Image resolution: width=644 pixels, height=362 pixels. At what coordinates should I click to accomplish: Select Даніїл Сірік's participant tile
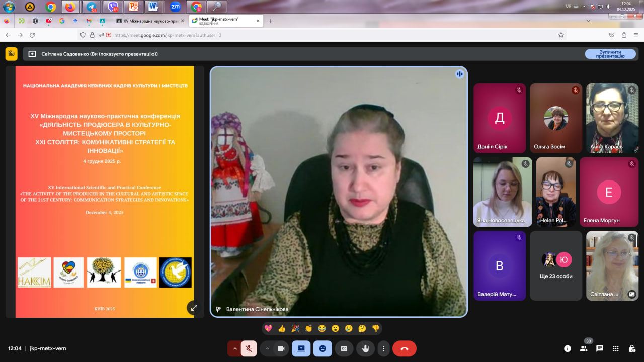point(500,118)
